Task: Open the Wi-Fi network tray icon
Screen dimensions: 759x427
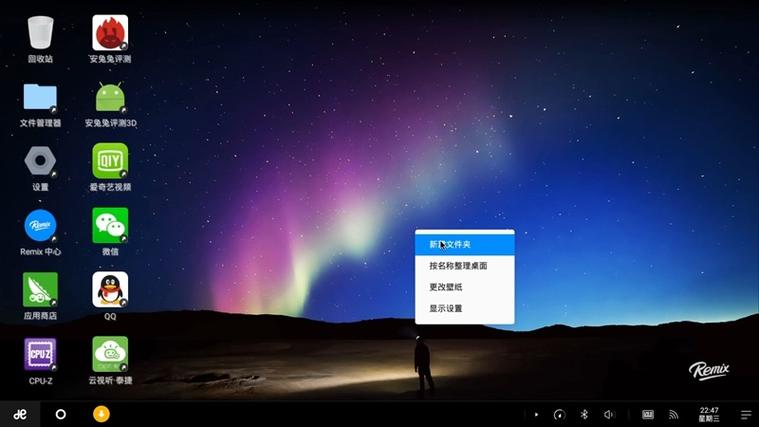Action: (x=673, y=414)
